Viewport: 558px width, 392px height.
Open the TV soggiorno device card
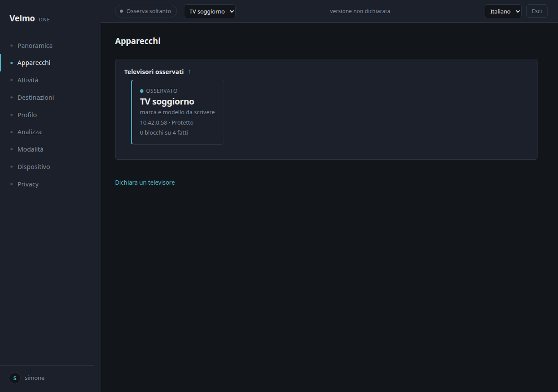[177, 112]
